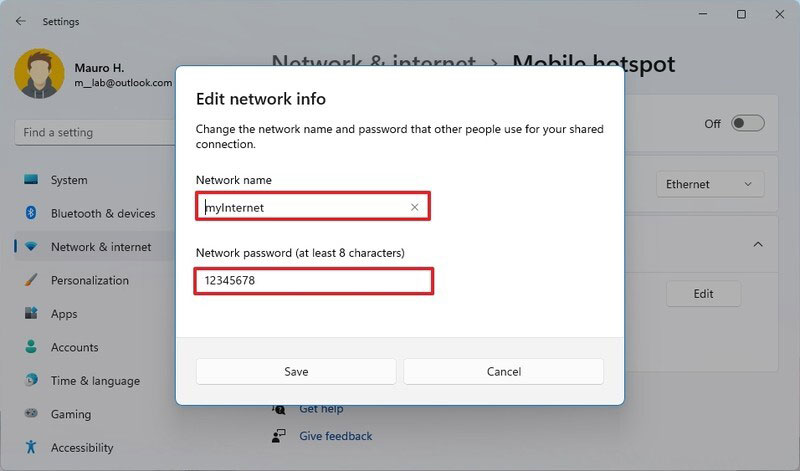800x471 pixels.
Task: Click the System monitor icon in sidebar
Action: [x=31, y=180]
